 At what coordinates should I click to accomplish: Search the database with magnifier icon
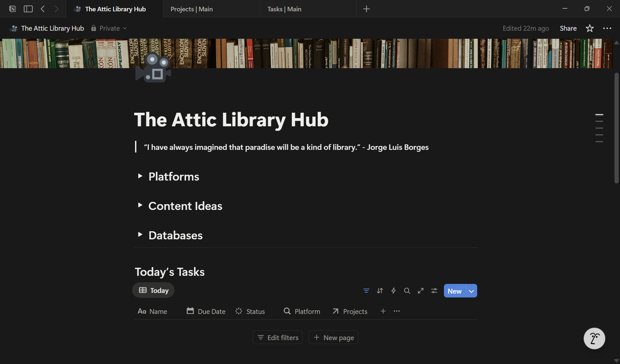[x=407, y=291]
